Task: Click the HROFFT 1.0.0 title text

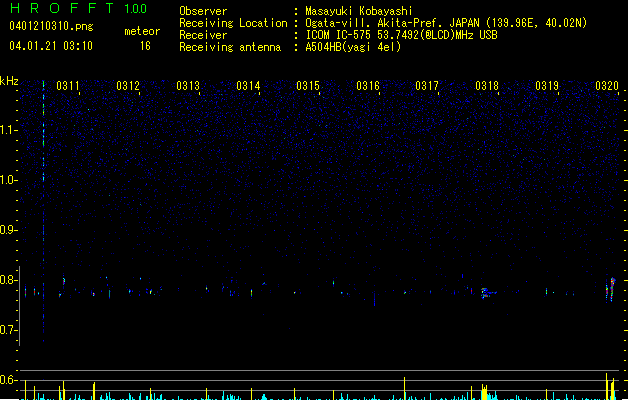Action: coord(79,8)
